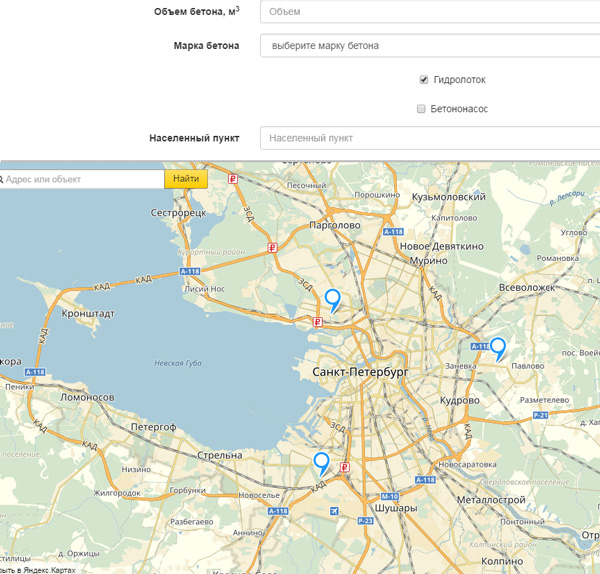Screen dimensions: 600x574
Task: Focus the Объем бетона input field
Action: point(430,11)
